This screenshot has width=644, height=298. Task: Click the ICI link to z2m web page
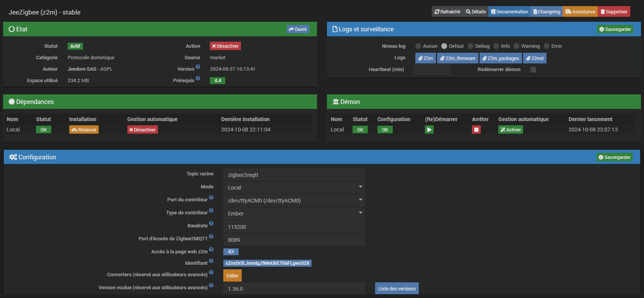(231, 251)
